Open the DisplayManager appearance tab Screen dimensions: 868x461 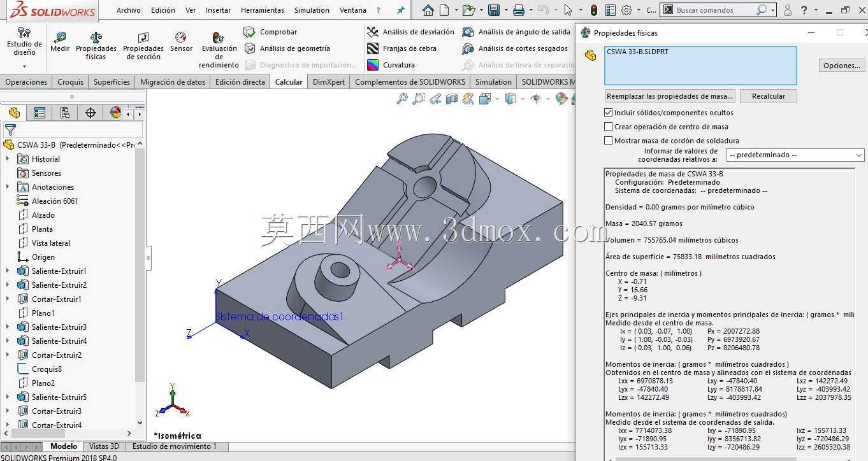pos(115,113)
